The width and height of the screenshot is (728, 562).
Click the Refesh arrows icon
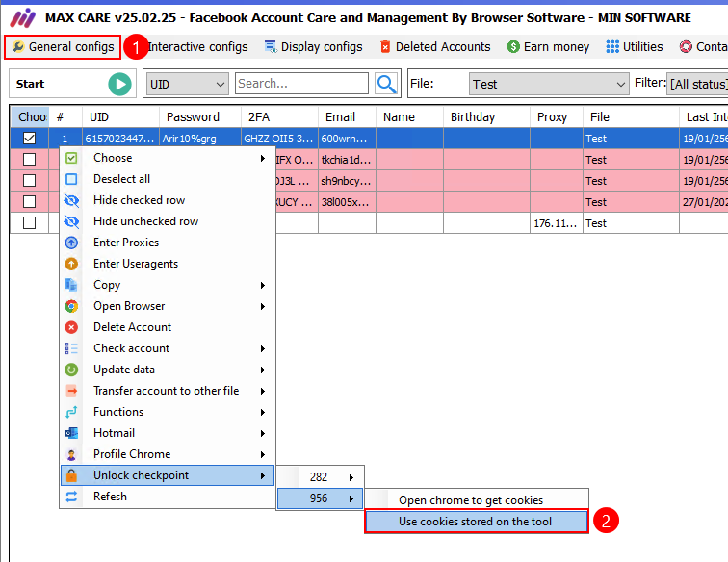click(71, 497)
